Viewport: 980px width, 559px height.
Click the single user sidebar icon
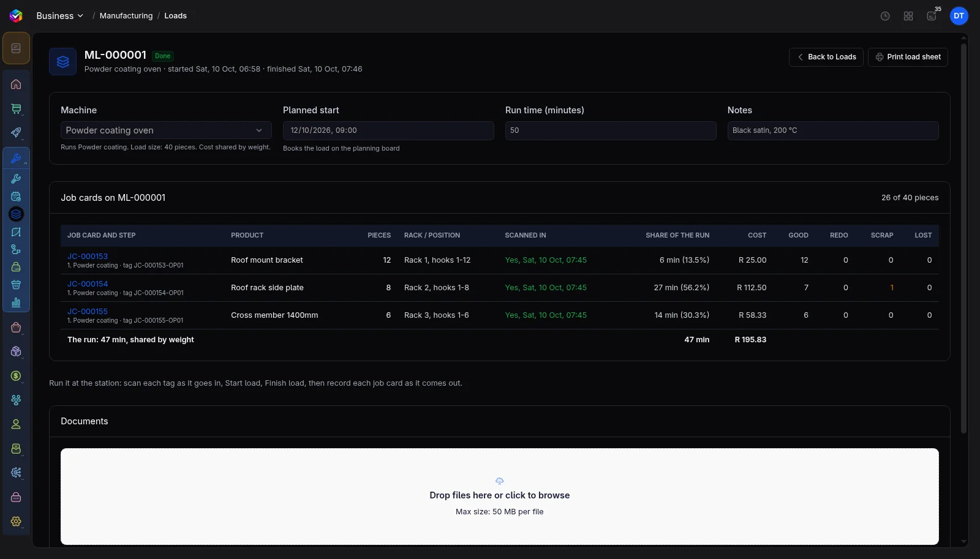[x=16, y=424]
